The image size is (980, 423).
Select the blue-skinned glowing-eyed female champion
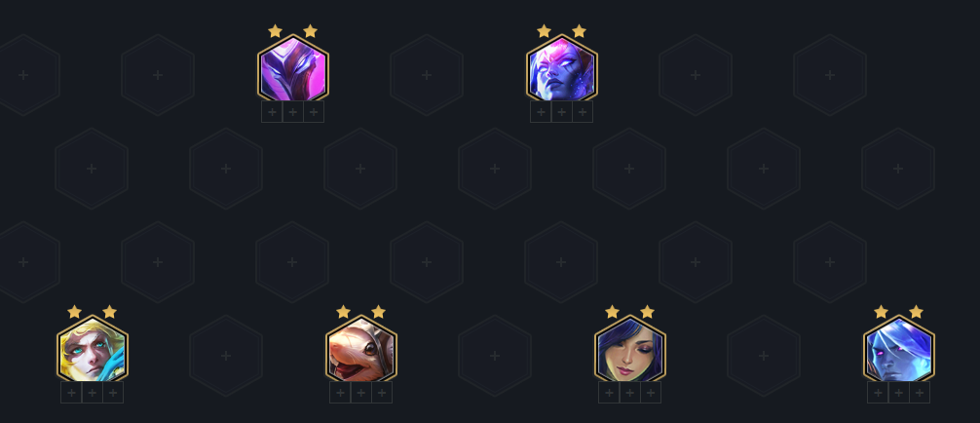(x=562, y=69)
